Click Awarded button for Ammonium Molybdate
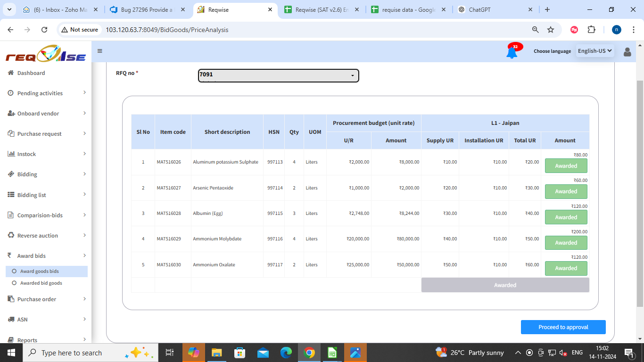Screen dimensions: 644x362 [566, 243]
